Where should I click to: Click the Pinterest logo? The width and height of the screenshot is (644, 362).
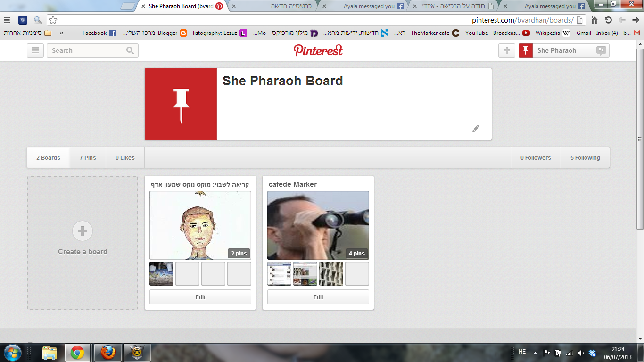point(318,50)
